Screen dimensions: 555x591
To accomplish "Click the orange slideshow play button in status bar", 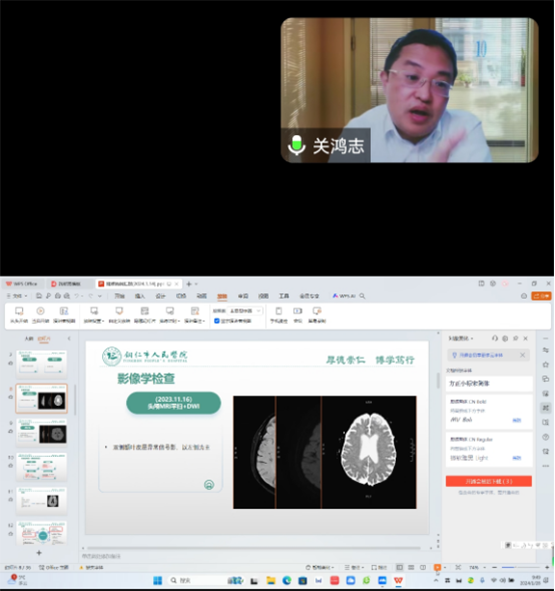I will coord(437,567).
